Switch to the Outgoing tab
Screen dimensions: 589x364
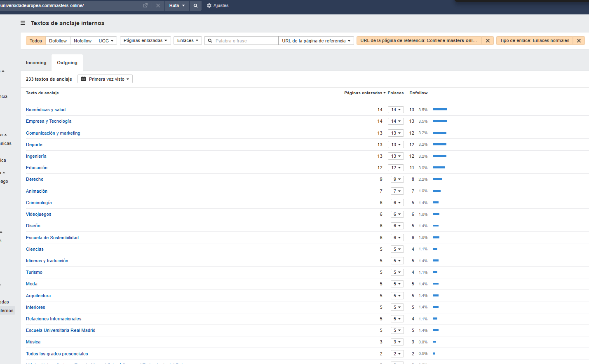67,63
